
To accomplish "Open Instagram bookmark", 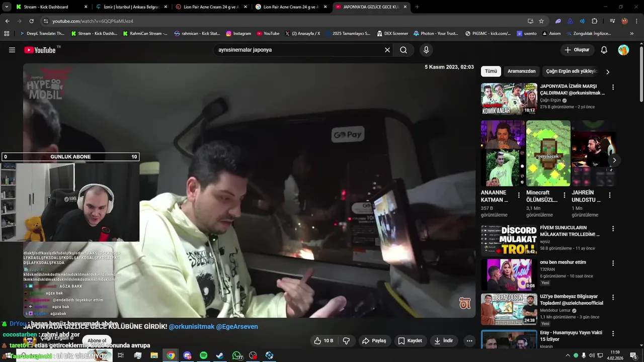I will point(238,34).
